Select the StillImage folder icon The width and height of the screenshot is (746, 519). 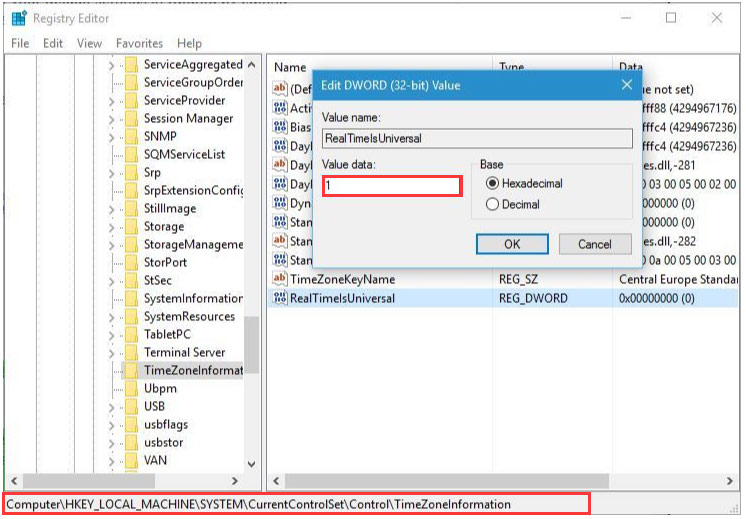coord(131,208)
